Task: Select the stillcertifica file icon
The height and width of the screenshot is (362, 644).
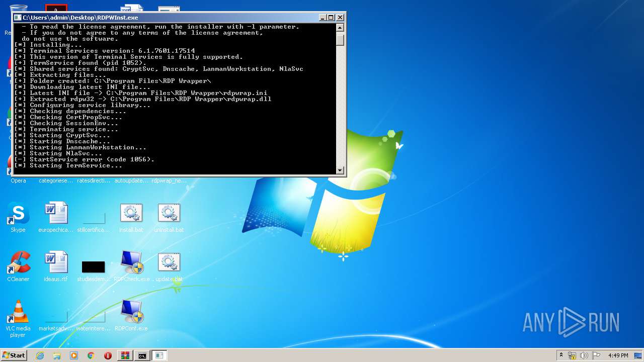Action: pyautogui.click(x=94, y=219)
